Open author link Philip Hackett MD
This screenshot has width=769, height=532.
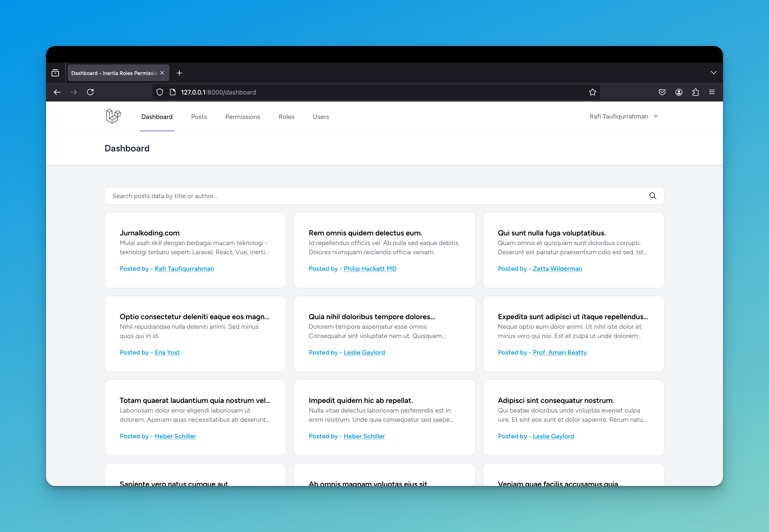370,269
